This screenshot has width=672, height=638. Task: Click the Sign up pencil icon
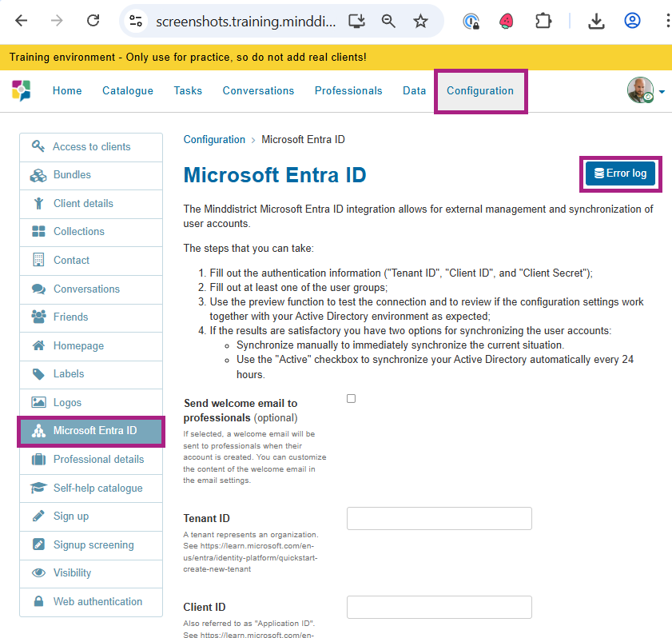38,516
